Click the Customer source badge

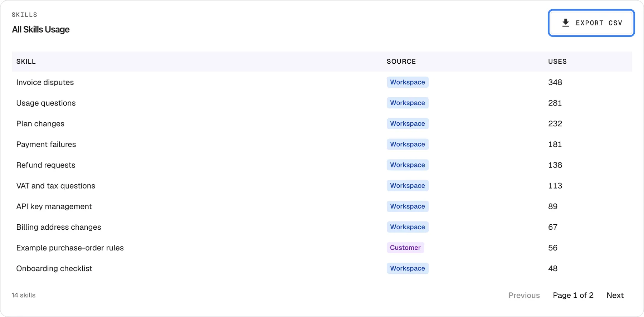point(405,248)
